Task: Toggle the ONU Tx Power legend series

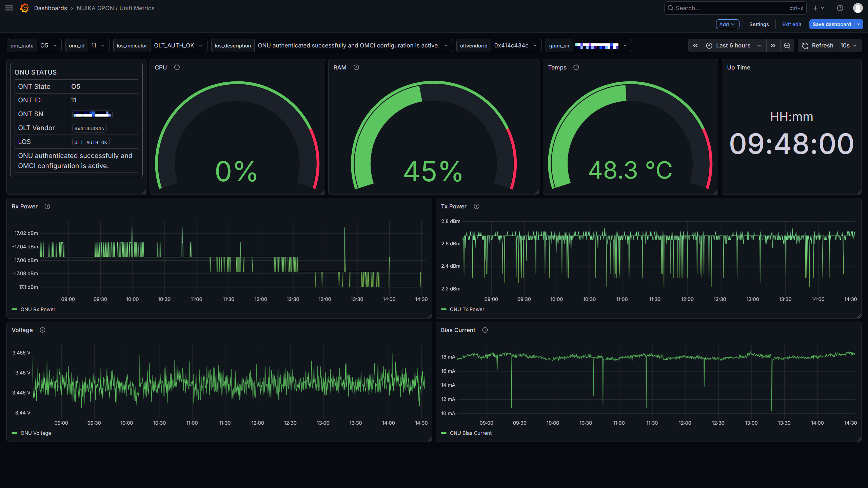Action: 467,309
